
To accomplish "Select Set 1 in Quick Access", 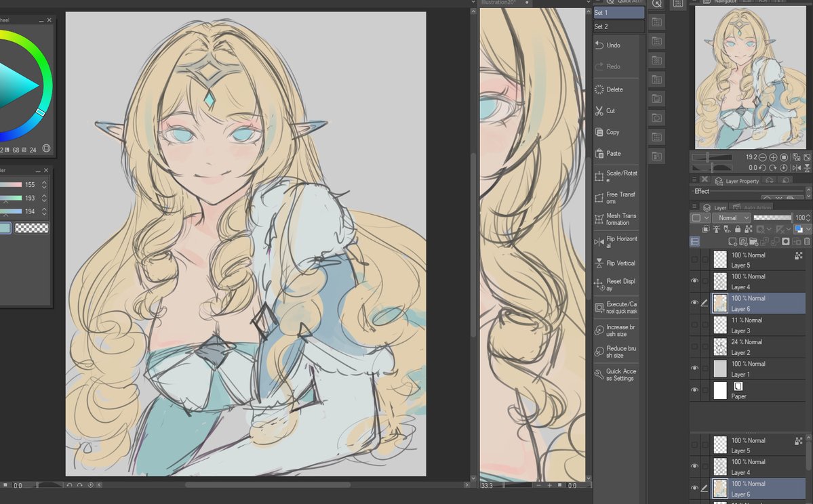I will click(x=618, y=12).
